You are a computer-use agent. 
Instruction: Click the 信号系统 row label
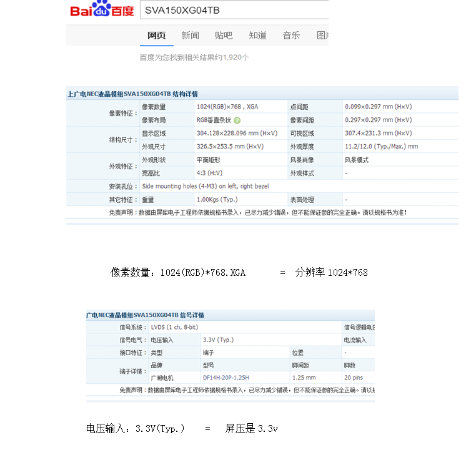133,328
